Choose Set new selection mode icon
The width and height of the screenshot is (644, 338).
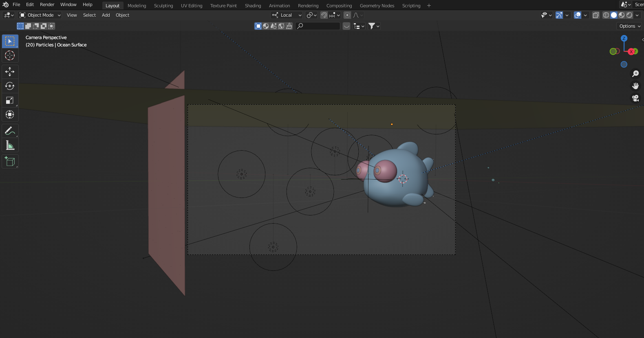[x=20, y=26]
